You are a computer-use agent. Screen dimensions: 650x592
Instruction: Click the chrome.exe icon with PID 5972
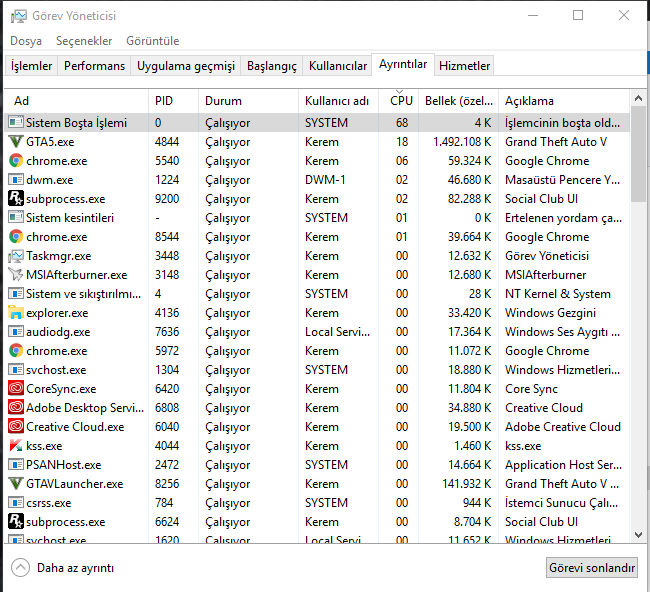pos(16,351)
